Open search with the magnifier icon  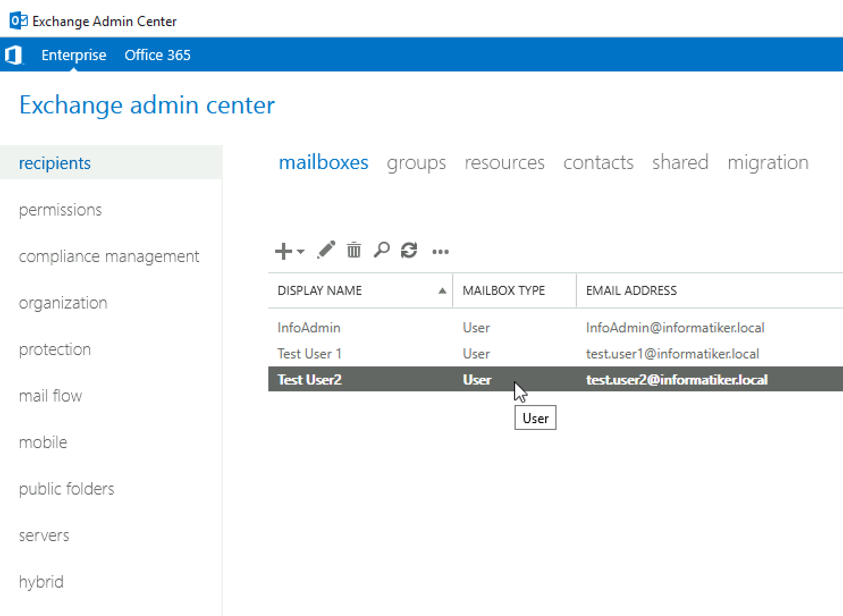tap(382, 250)
